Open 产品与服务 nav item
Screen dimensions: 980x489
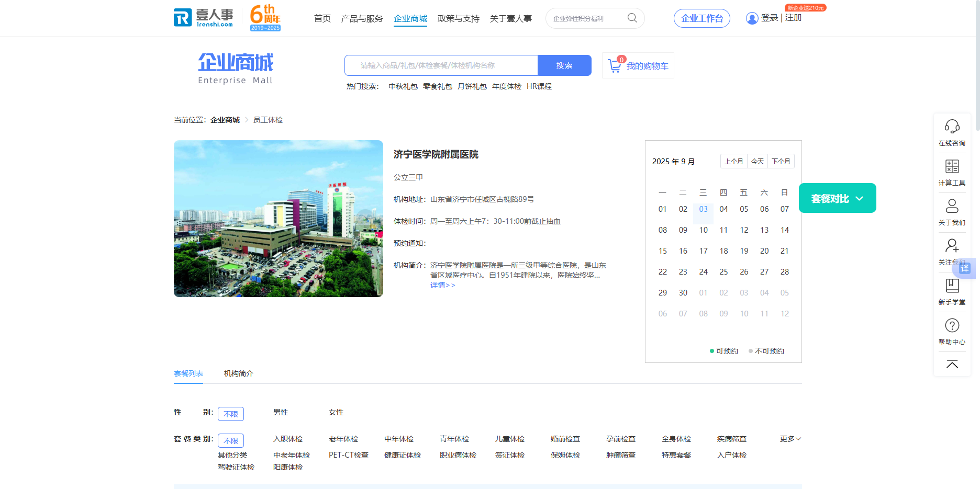pos(362,19)
